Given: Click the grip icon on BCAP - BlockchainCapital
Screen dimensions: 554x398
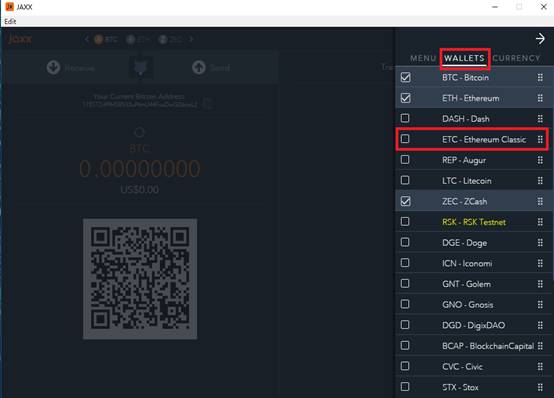Looking at the screenshot, I should click(540, 346).
